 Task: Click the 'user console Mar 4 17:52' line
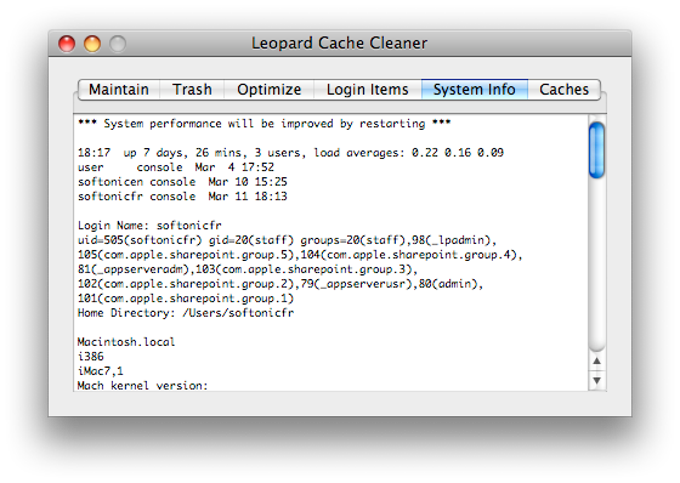click(176, 167)
